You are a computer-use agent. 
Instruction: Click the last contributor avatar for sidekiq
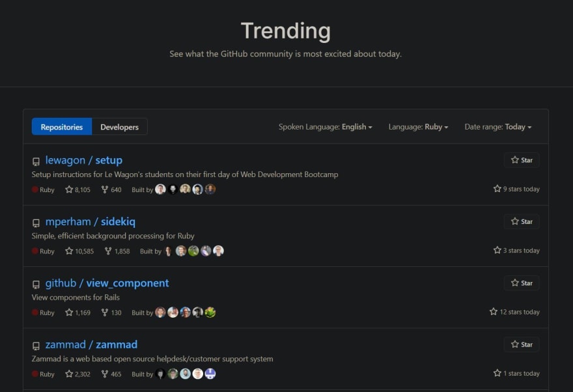218,251
